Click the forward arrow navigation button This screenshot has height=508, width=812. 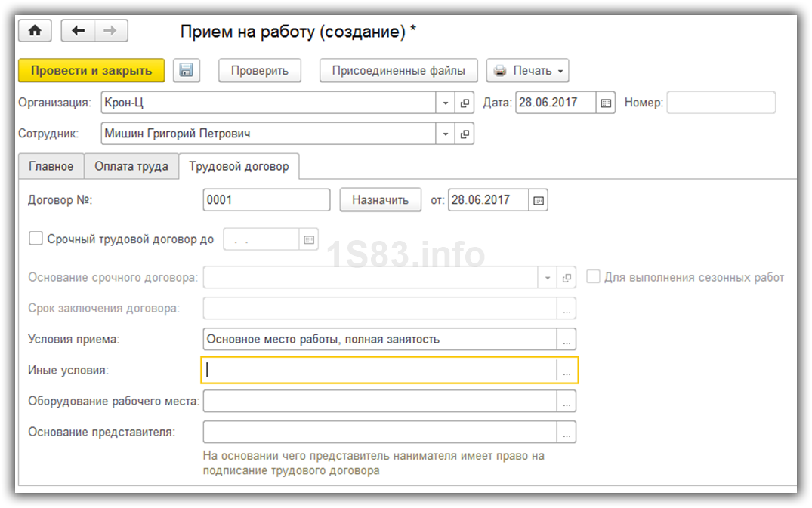(x=110, y=31)
